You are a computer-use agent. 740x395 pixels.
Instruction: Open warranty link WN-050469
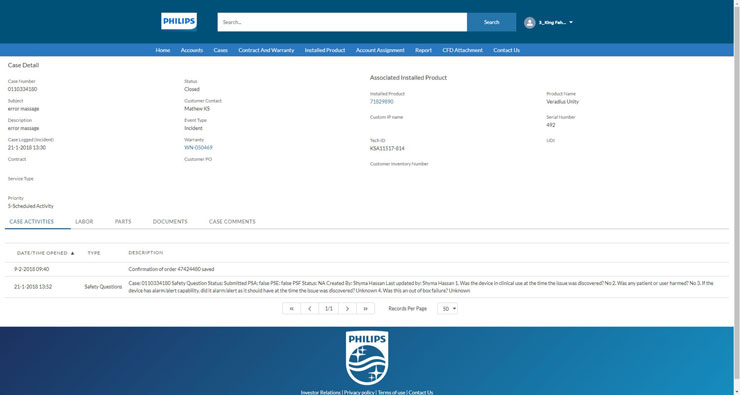click(x=198, y=148)
